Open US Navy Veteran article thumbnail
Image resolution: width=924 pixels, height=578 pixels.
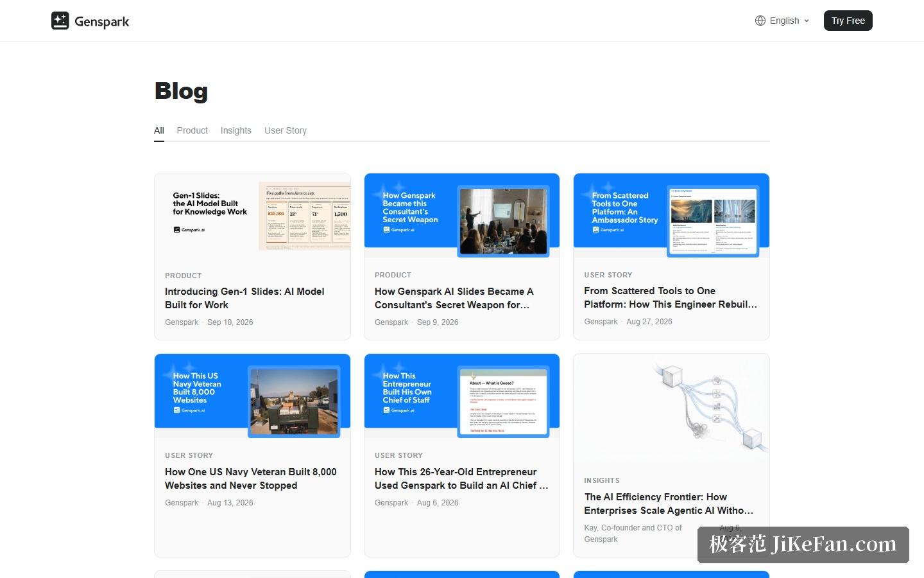coord(253,396)
